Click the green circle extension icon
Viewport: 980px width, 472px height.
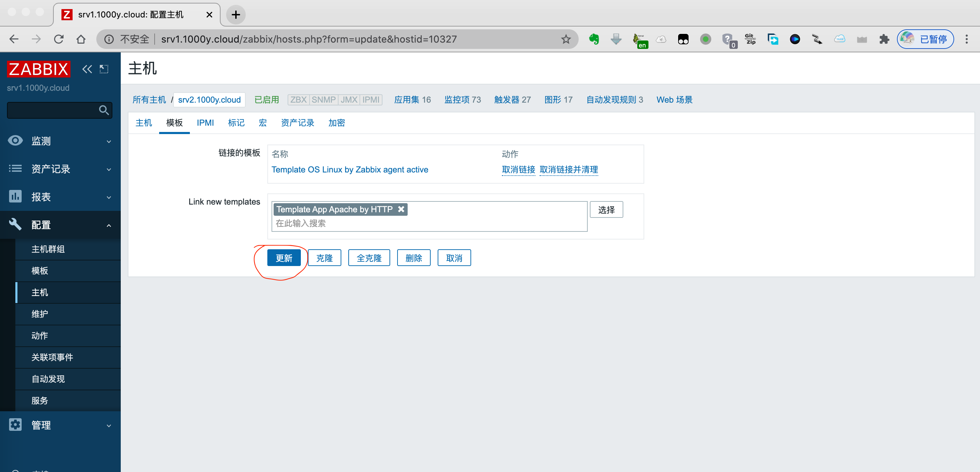706,39
